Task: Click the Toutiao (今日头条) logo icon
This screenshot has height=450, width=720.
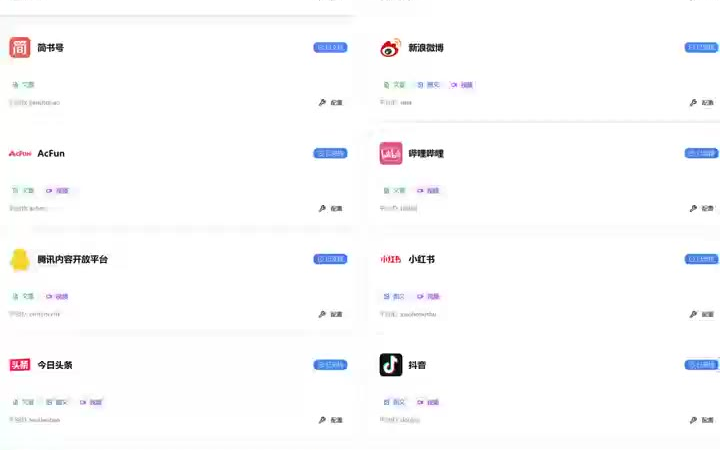Action: tap(20, 365)
